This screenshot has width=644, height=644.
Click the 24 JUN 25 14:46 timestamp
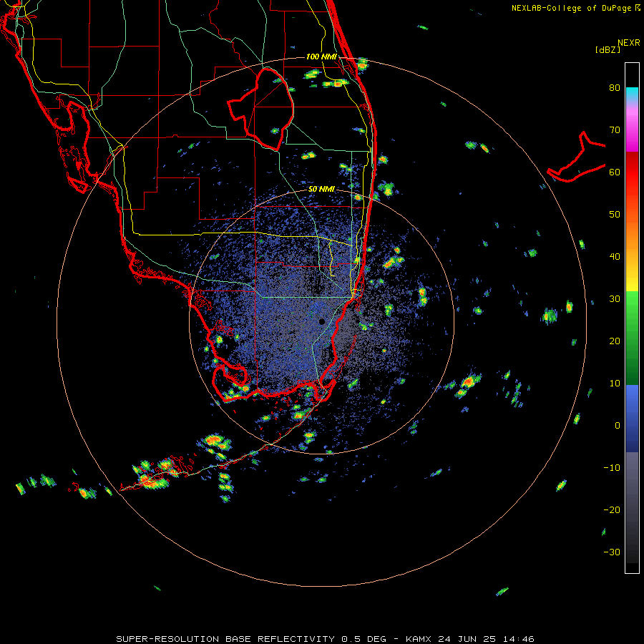(x=486, y=639)
